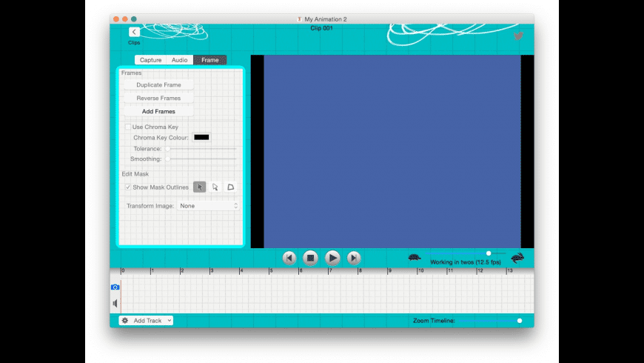Screen dimensions: 644x363
Task: Switch to the Audio tab
Action: tap(179, 60)
